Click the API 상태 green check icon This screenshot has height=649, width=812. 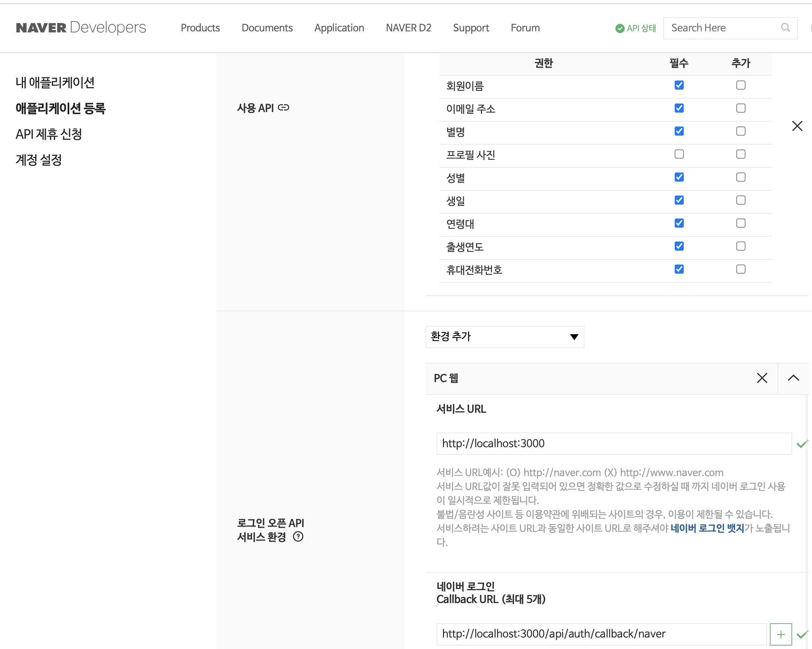click(x=620, y=29)
